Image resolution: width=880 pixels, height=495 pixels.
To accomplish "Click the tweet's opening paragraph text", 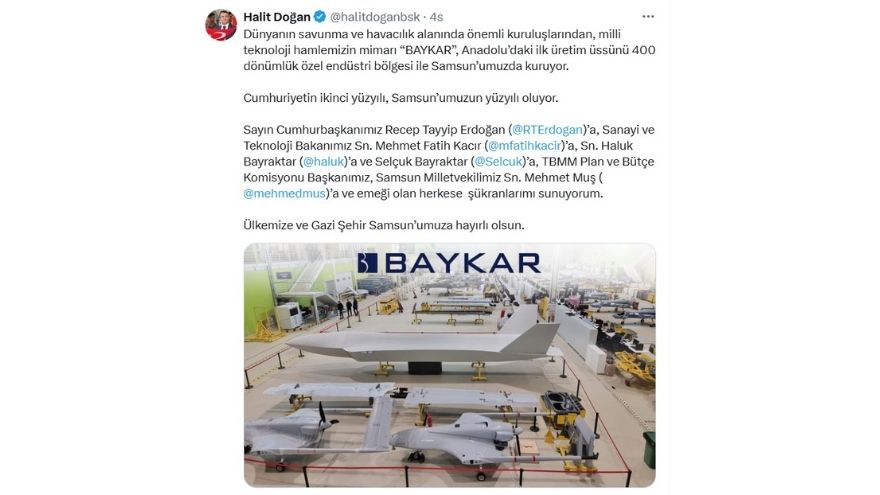I will (449, 50).
